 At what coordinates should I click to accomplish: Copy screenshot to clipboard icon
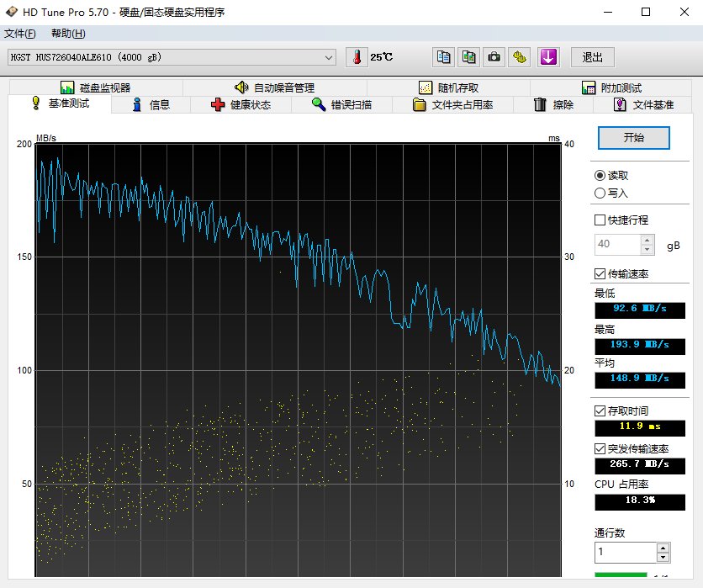(468, 57)
